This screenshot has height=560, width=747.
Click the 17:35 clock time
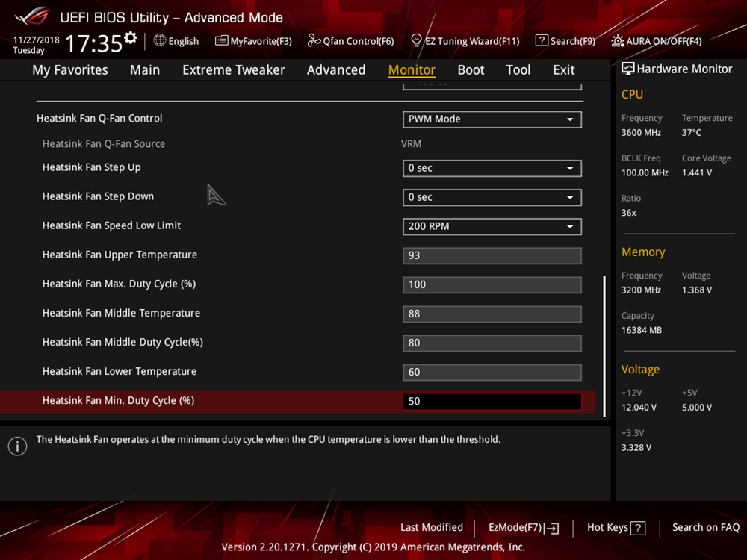[94, 44]
